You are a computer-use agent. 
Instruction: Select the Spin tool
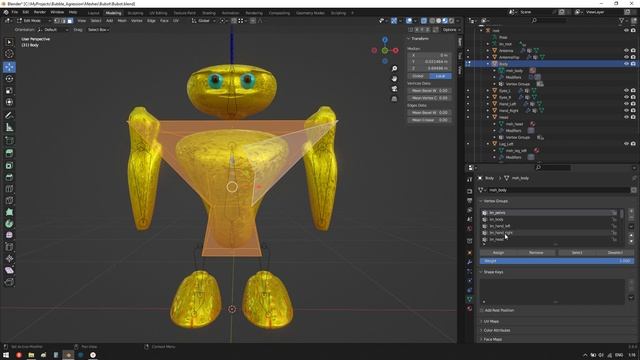(9, 224)
